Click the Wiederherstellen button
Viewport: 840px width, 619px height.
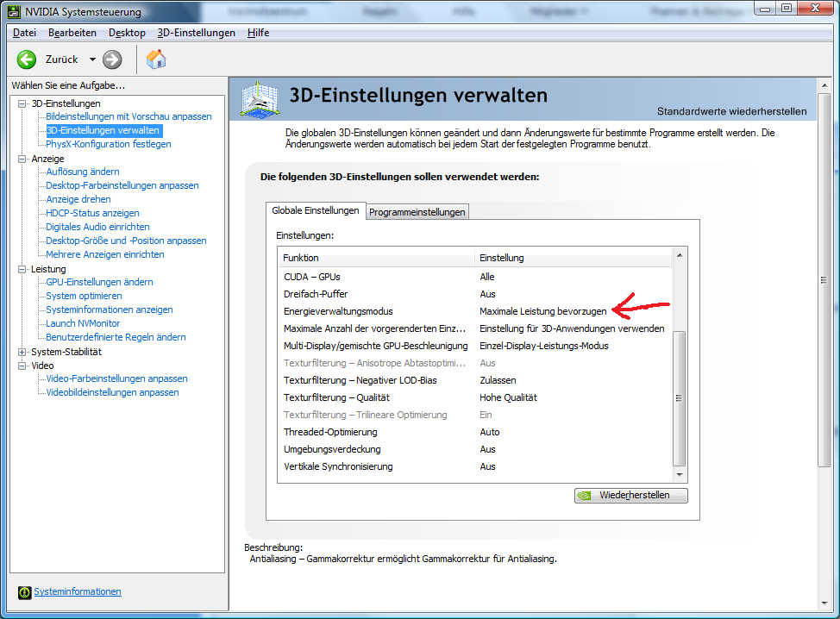[631, 496]
